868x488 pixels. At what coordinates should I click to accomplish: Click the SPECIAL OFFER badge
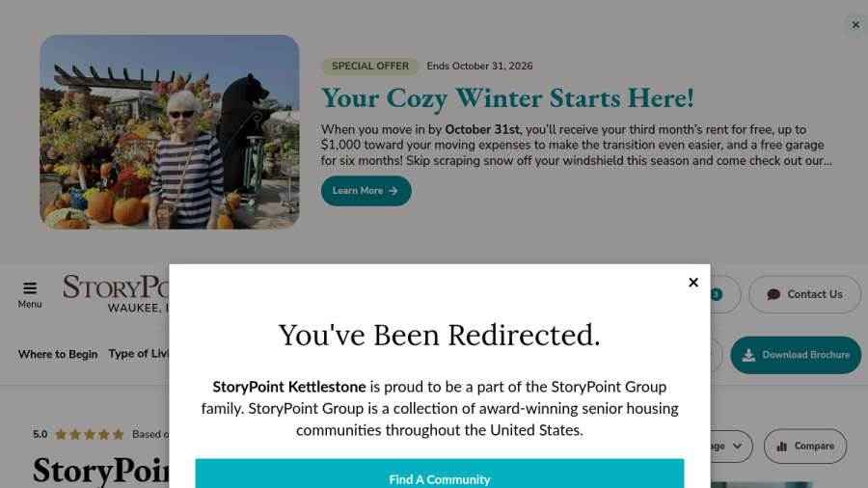pyautogui.click(x=370, y=67)
